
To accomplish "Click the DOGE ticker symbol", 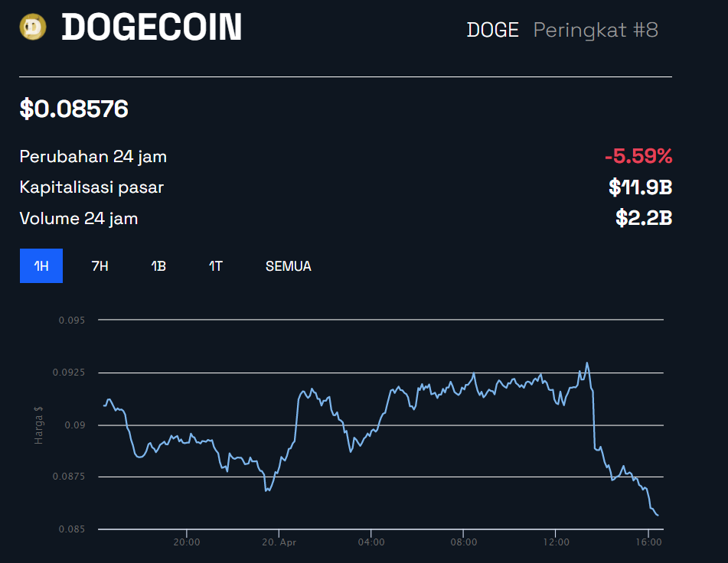I will pyautogui.click(x=493, y=30).
